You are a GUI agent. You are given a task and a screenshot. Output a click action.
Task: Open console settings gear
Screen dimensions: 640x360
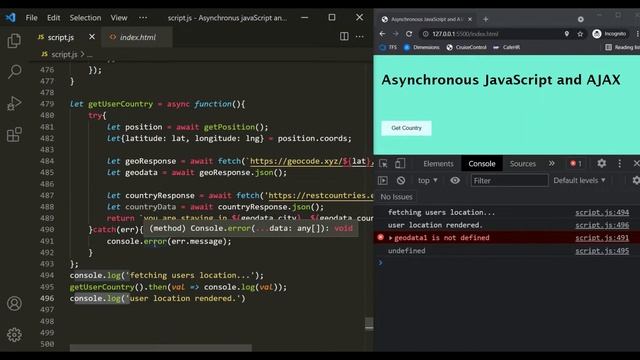pos(636,180)
